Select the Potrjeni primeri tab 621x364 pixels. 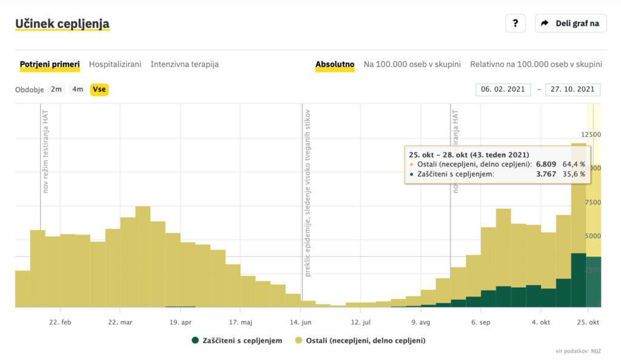[49, 64]
